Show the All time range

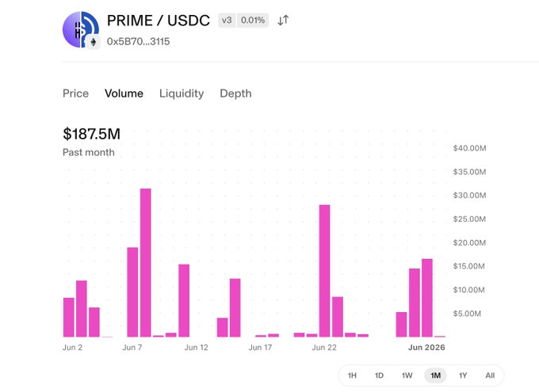click(490, 375)
